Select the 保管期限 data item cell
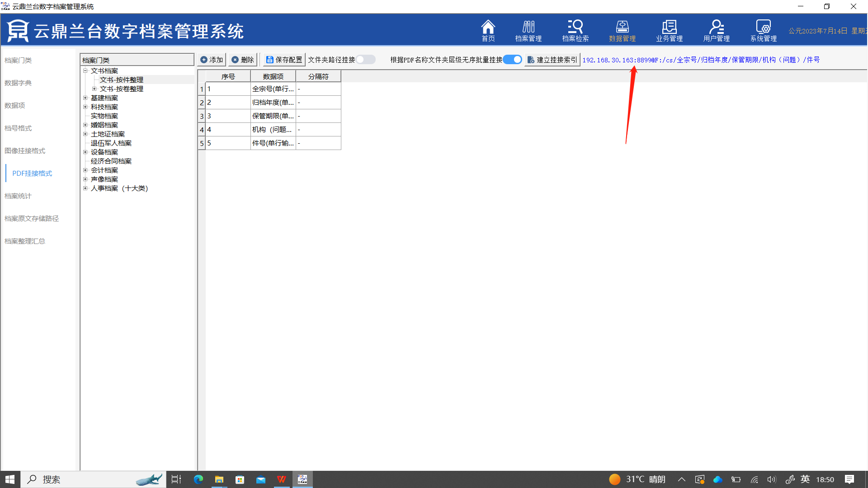Image resolution: width=868 pixels, height=488 pixels. [x=273, y=116]
